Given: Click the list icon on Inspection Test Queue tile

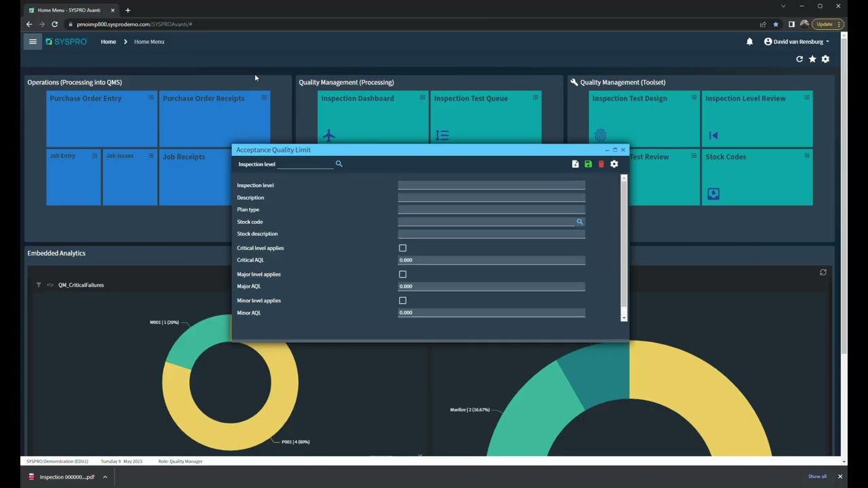Looking at the screenshot, I should (x=442, y=136).
